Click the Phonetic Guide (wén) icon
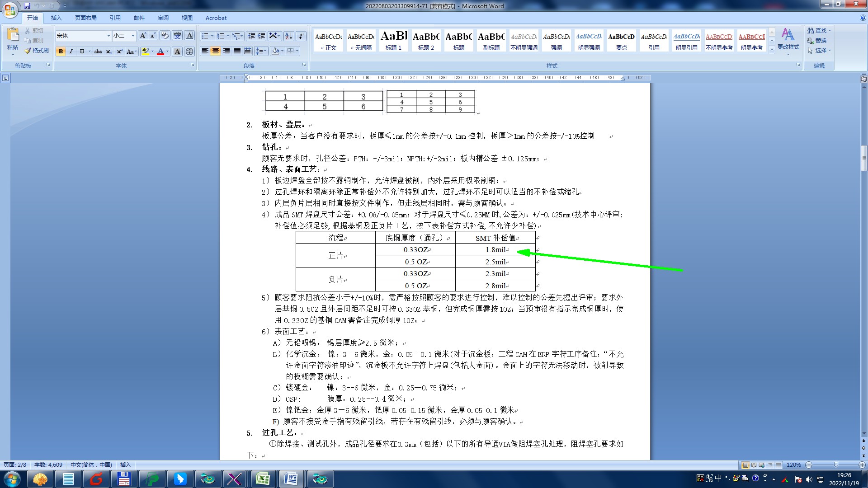Image resolution: width=868 pixels, height=488 pixels. [x=177, y=36]
